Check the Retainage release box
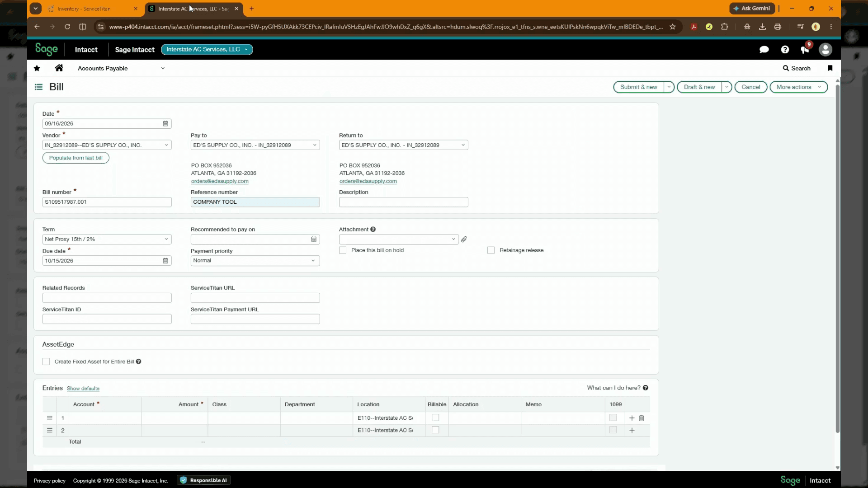The image size is (868, 488). tap(491, 250)
